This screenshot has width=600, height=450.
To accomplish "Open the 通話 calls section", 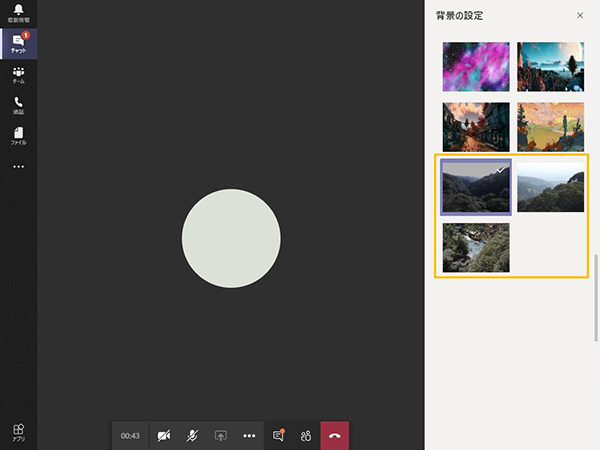I will click(18, 105).
